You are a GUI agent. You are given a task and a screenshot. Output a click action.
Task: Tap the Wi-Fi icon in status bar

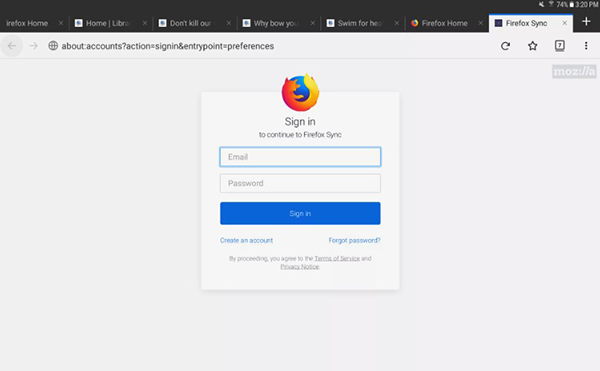(x=551, y=4)
